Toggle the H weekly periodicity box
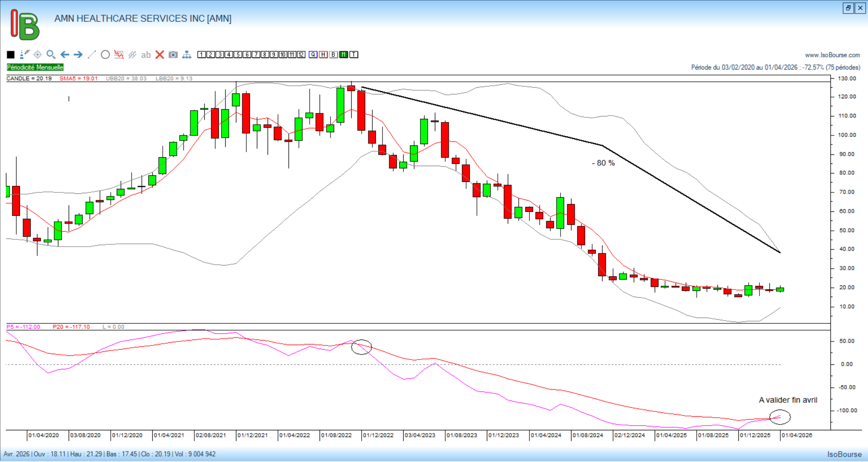Viewport: 868px width, 462px height. (323, 55)
